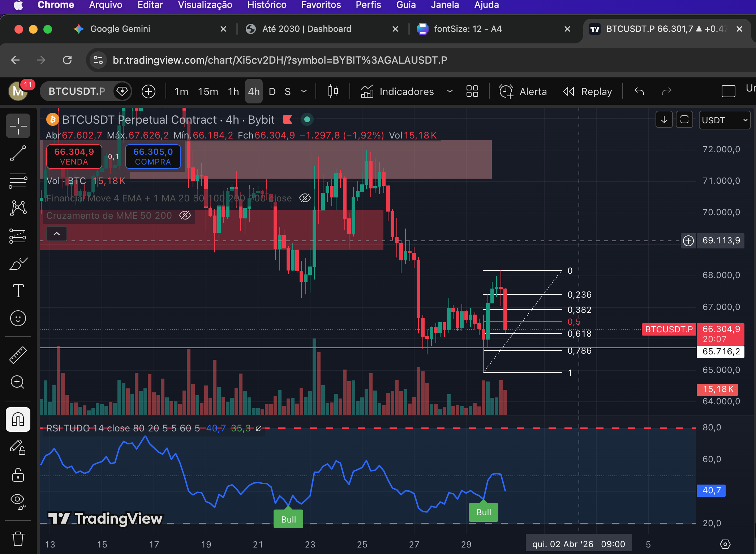Select the Text annotation tool
The height and width of the screenshot is (554, 756).
(x=18, y=290)
